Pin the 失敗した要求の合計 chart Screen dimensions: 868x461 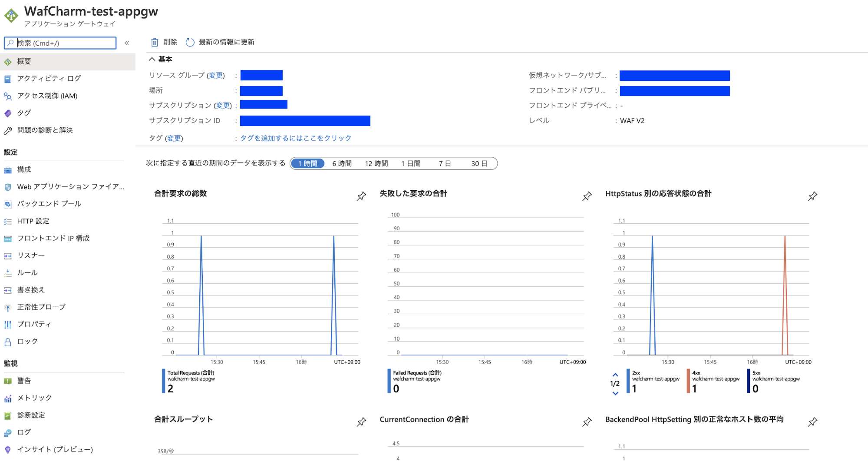click(x=587, y=196)
